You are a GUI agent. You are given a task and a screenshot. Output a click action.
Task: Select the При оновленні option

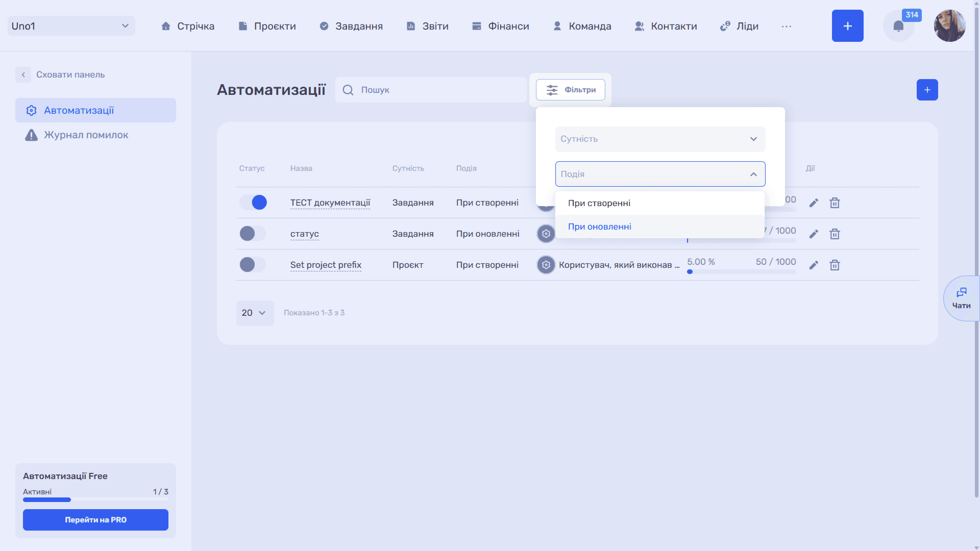click(660, 227)
